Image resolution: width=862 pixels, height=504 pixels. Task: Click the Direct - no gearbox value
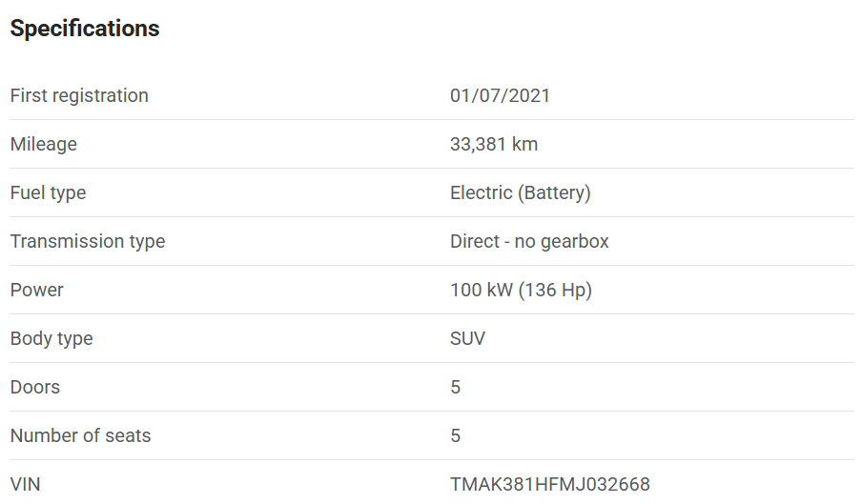tap(529, 241)
